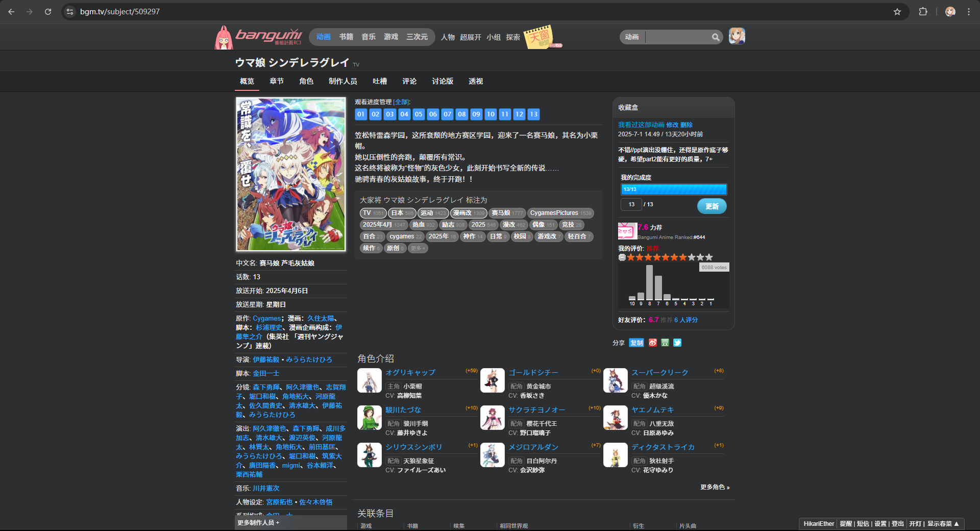Open 书籍 in top navigation

346,37
